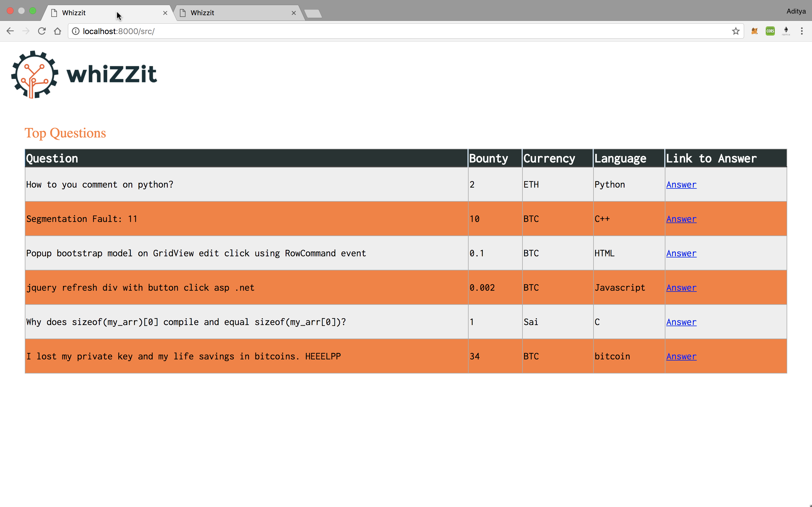Open Answer link for jquery refresh question

(681, 288)
